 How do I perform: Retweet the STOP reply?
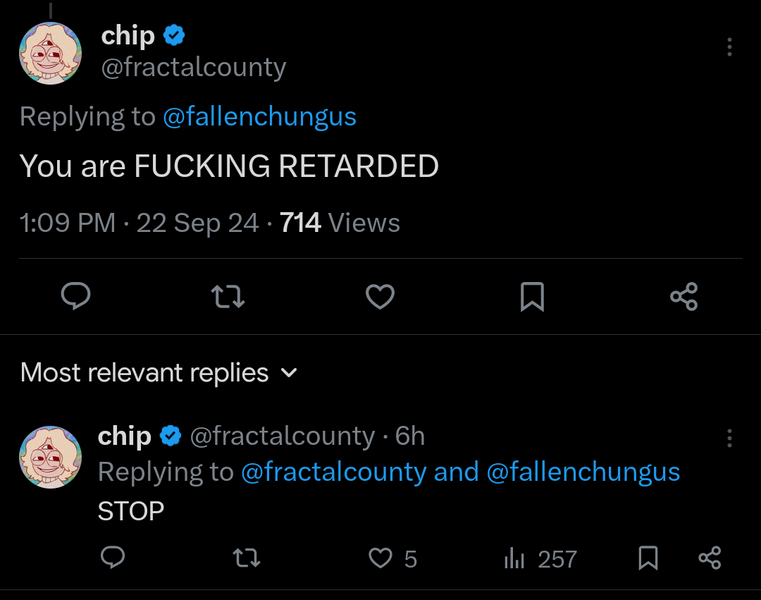pyautogui.click(x=246, y=558)
